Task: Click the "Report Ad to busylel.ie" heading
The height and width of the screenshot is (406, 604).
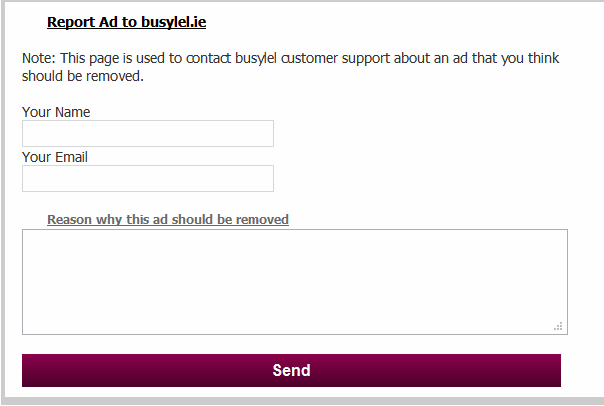Action: [x=126, y=21]
